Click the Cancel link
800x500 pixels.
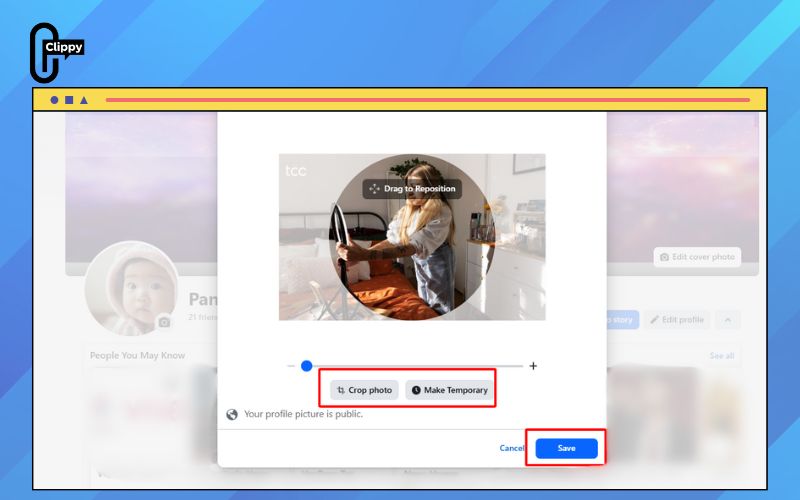pyautogui.click(x=512, y=448)
